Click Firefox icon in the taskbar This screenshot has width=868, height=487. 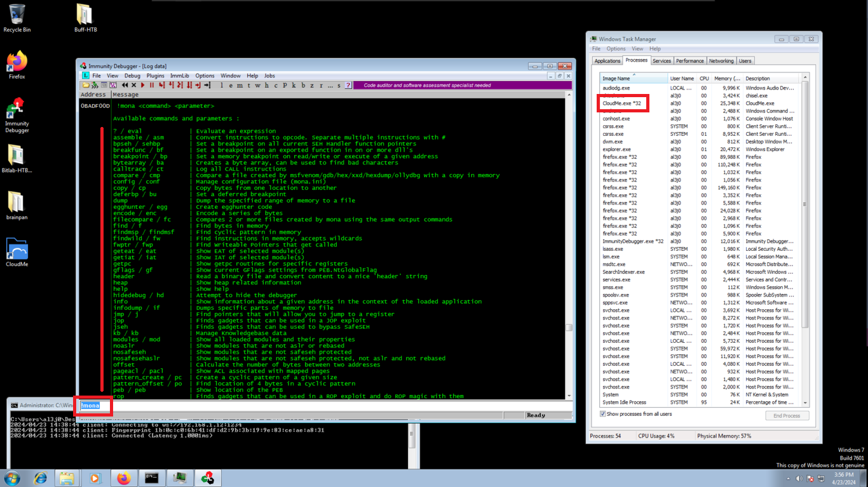coord(123,477)
